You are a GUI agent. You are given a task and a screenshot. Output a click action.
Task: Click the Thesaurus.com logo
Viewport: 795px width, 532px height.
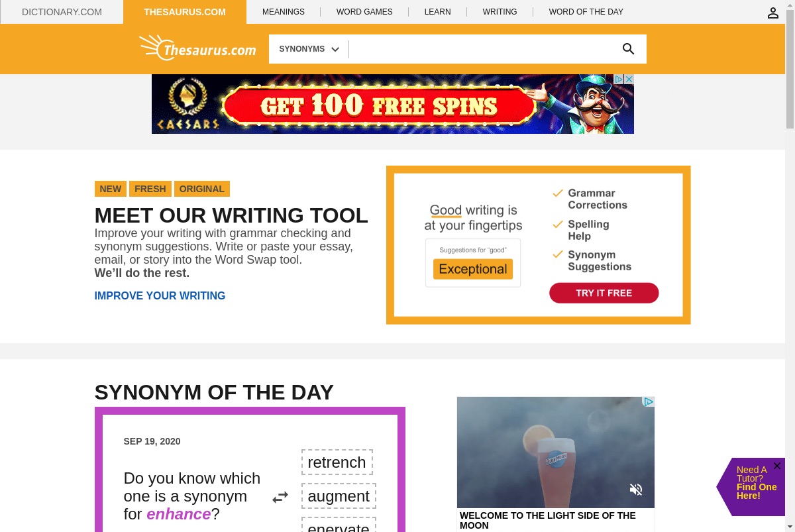[x=197, y=48]
